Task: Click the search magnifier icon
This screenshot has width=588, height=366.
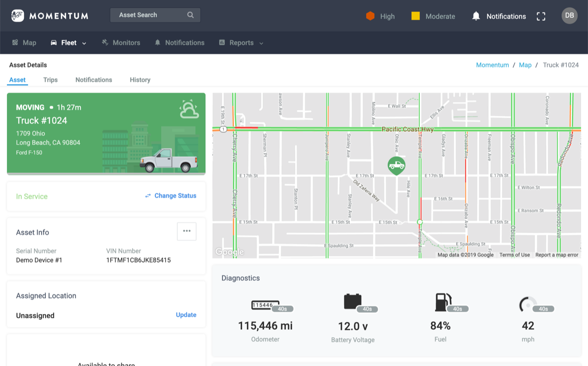Action: 191,15
